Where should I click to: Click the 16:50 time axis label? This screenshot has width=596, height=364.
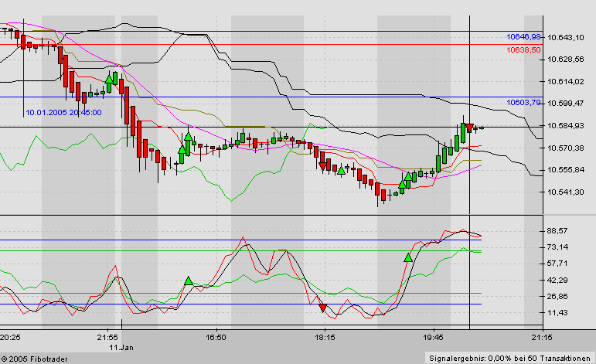[216, 338]
